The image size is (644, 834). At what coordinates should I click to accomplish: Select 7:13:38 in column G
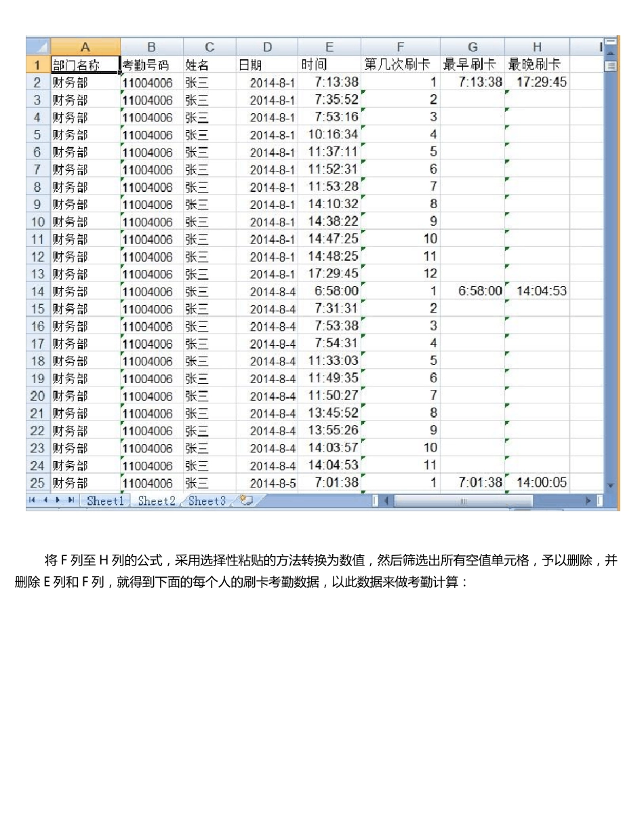coord(472,82)
